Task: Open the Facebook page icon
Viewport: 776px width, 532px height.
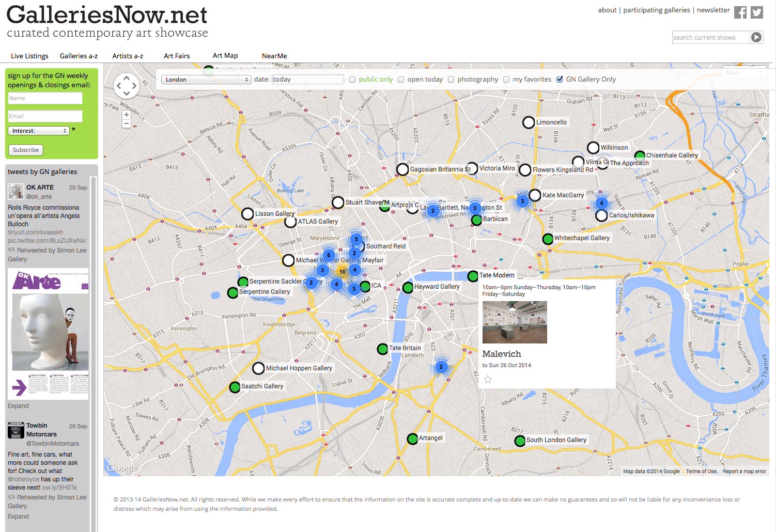Action: 740,12
